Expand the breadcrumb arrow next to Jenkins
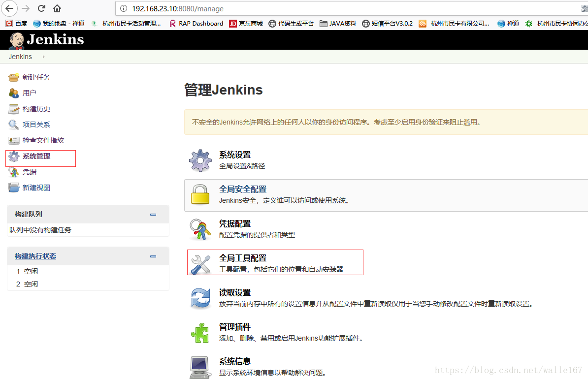The height and width of the screenshot is (380, 588). click(43, 57)
